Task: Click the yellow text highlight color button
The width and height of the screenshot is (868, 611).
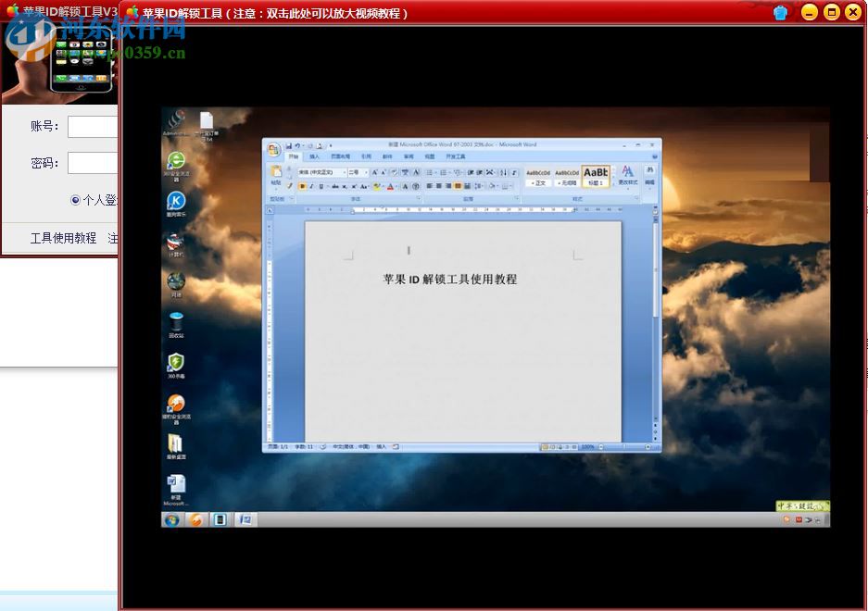Action: [x=377, y=186]
